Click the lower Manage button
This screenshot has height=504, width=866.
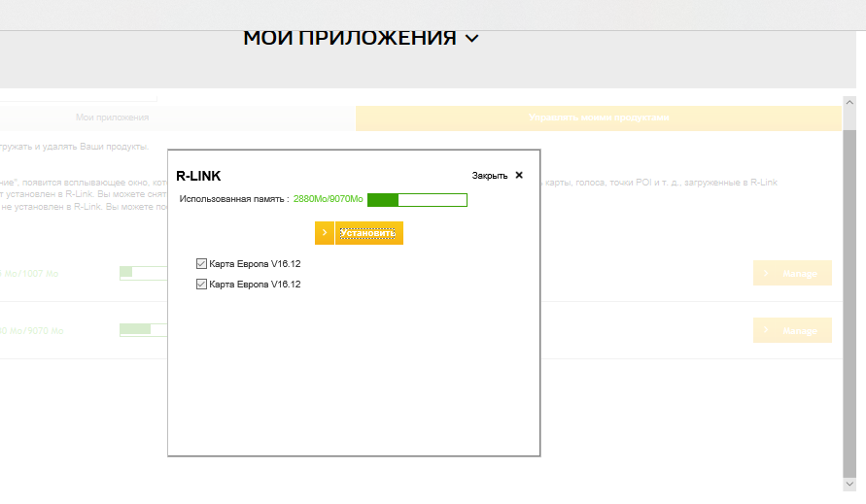(x=792, y=331)
